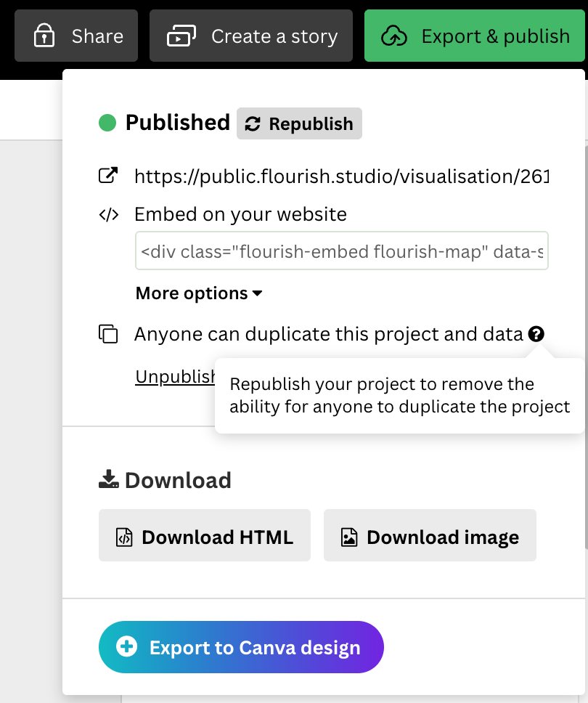Viewport: 588px width, 703px height.
Task: Click the question mark help icon
Action: pos(536,334)
